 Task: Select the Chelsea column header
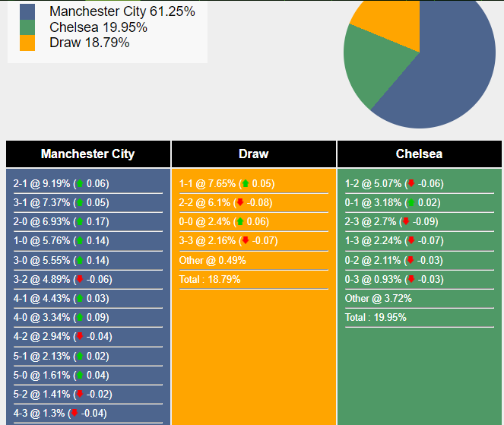420,154
